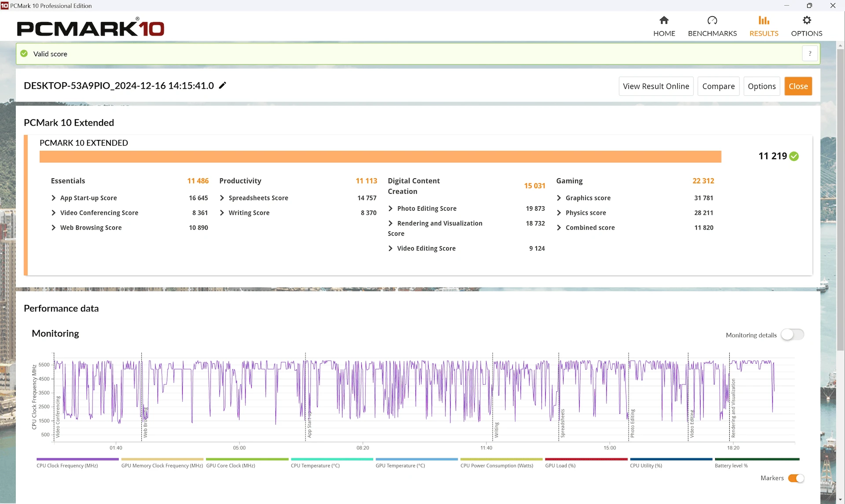Image resolution: width=845 pixels, height=504 pixels.
Task: Click the scroll down arrow of the page
Action: [840, 500]
